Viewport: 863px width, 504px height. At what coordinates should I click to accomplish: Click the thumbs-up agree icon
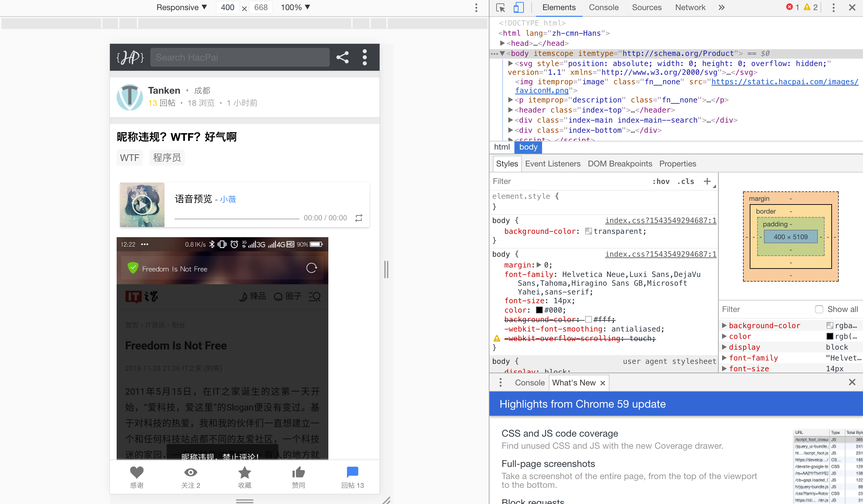click(x=298, y=473)
